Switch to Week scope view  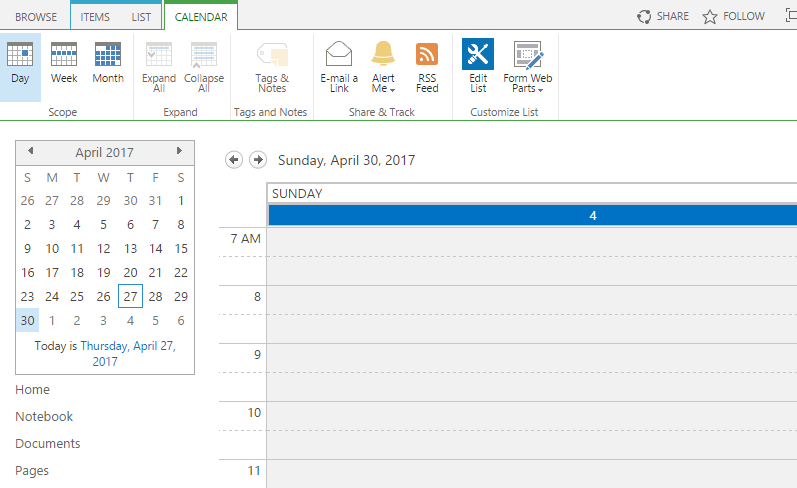pos(64,64)
